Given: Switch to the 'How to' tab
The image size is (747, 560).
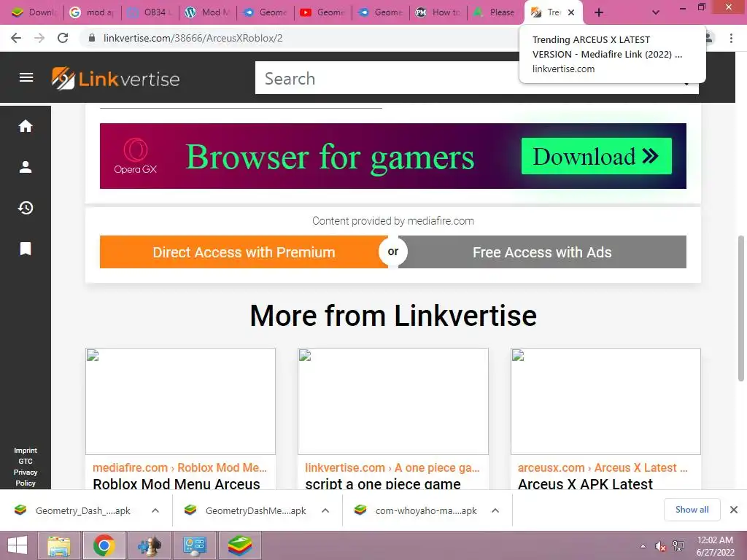Looking at the screenshot, I should click(438, 12).
